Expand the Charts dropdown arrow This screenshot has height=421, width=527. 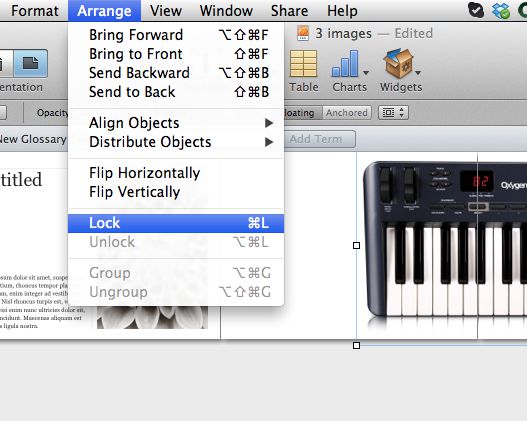366,73
